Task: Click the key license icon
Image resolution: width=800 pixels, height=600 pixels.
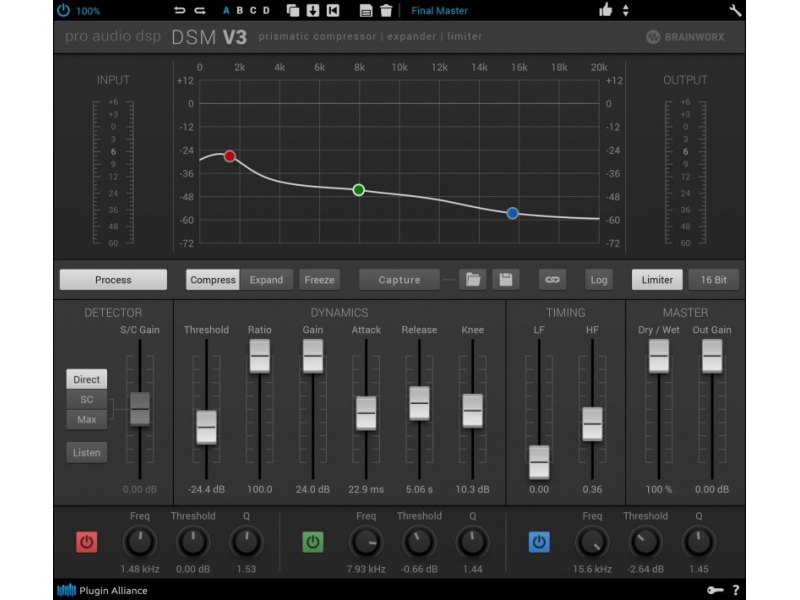Action: tap(715, 590)
